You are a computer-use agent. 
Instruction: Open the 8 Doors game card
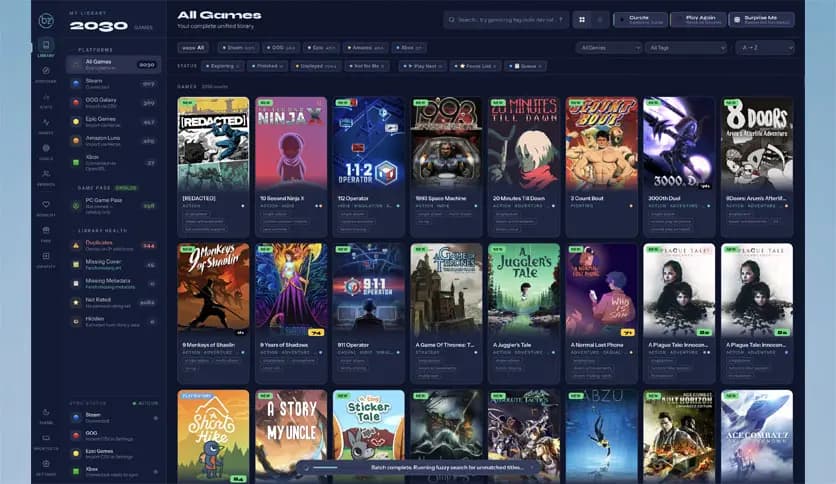coord(757,166)
